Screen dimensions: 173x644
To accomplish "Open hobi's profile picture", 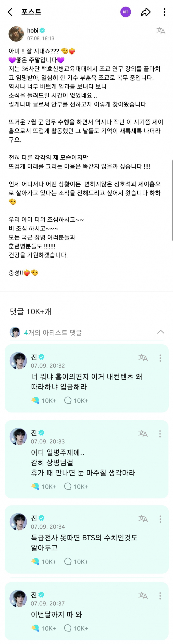I will 16,34.
